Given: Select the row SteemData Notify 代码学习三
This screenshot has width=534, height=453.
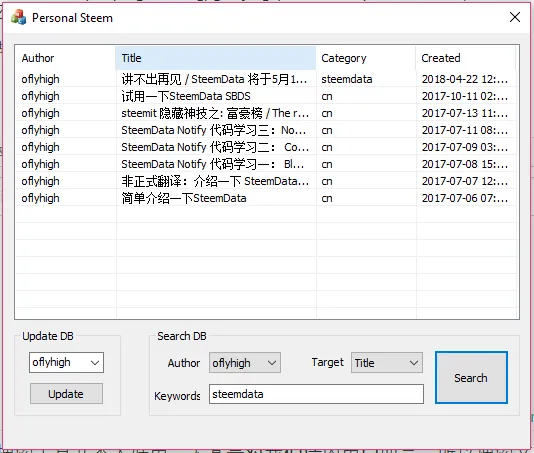Looking at the screenshot, I should tap(266, 130).
